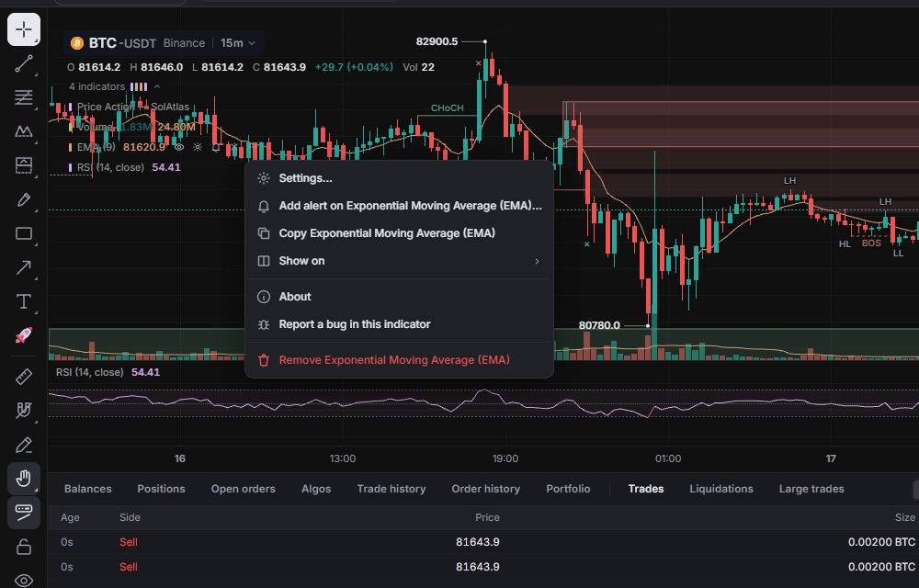This screenshot has width=919, height=588.
Task: Open the Order history tab
Action: pos(486,489)
